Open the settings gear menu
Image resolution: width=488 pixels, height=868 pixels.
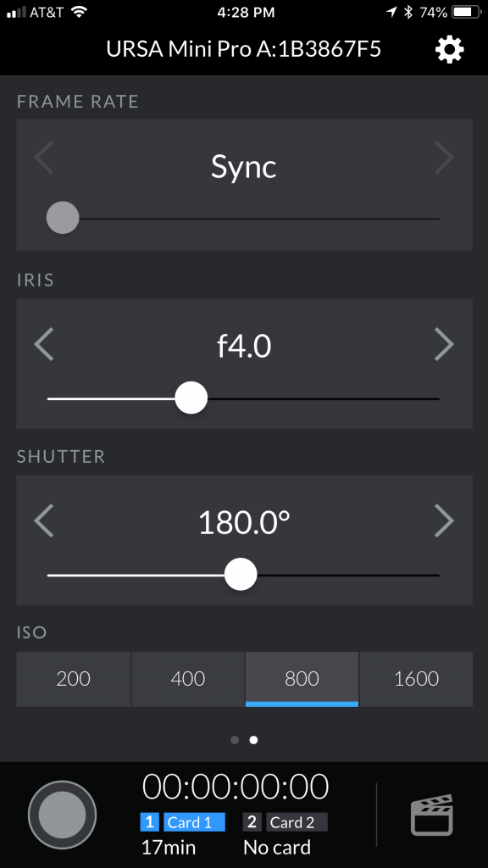point(448,49)
